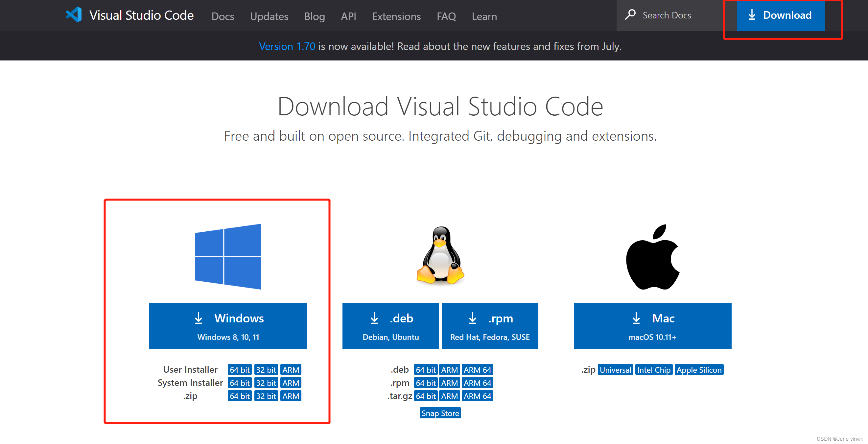Download Linux .rpm 64 bit package
This screenshot has width=868, height=444.
tap(426, 383)
